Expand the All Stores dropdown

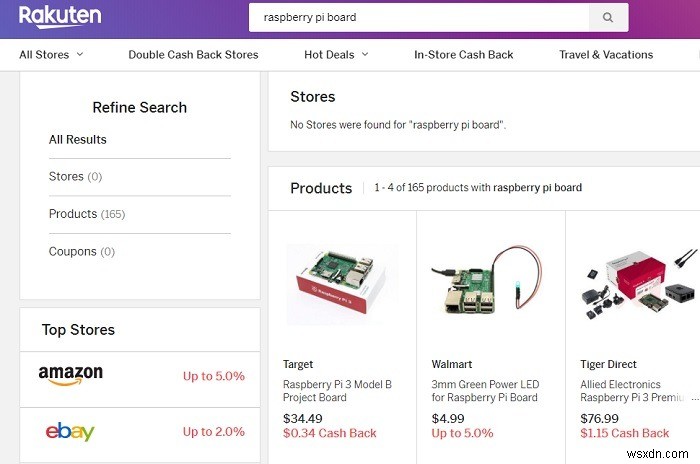pos(51,54)
